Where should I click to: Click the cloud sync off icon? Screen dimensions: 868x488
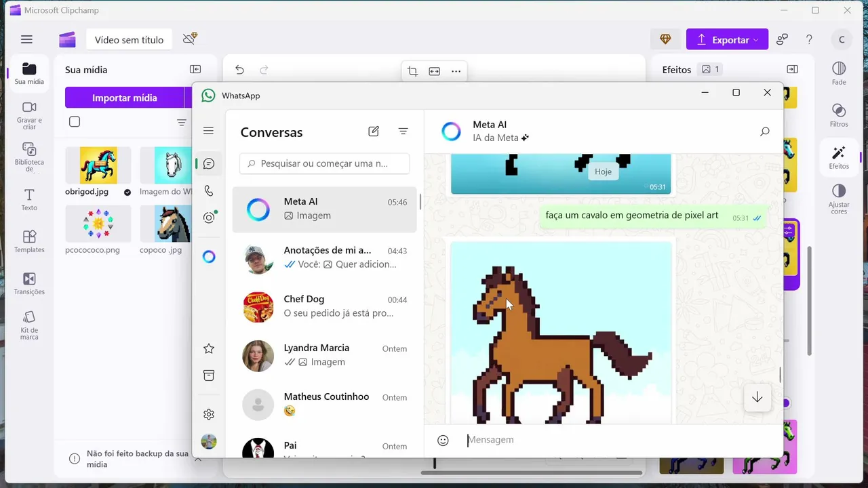tap(190, 39)
